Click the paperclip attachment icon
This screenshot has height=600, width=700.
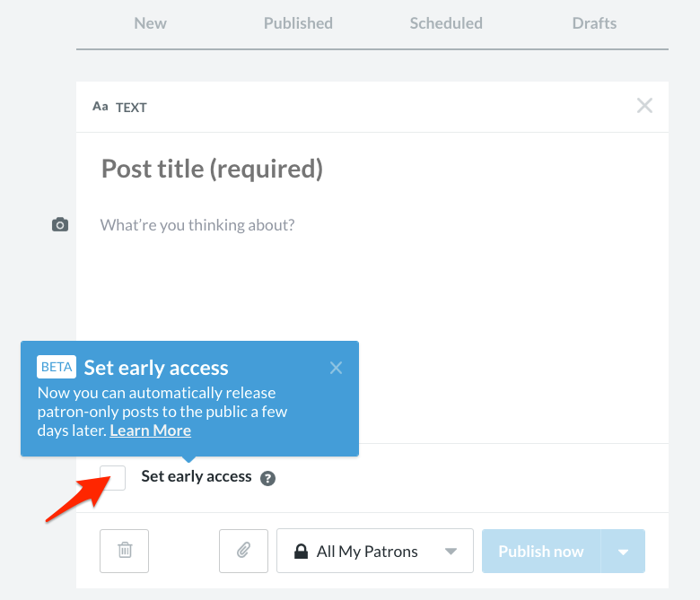(243, 551)
